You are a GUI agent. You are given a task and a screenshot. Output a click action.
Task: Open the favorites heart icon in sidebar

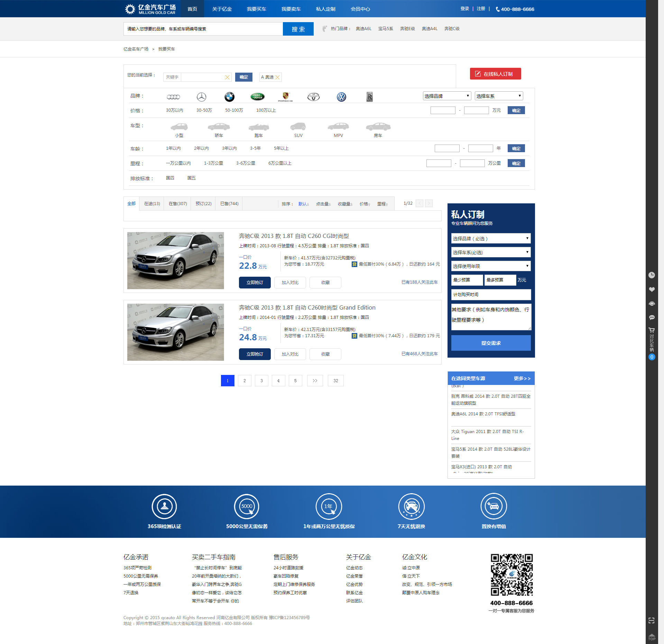point(652,289)
